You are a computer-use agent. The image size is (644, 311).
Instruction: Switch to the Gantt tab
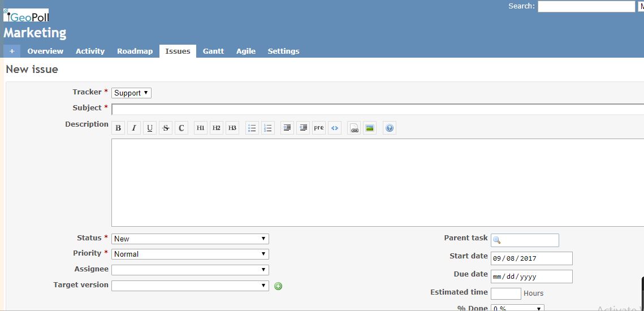[x=213, y=51]
